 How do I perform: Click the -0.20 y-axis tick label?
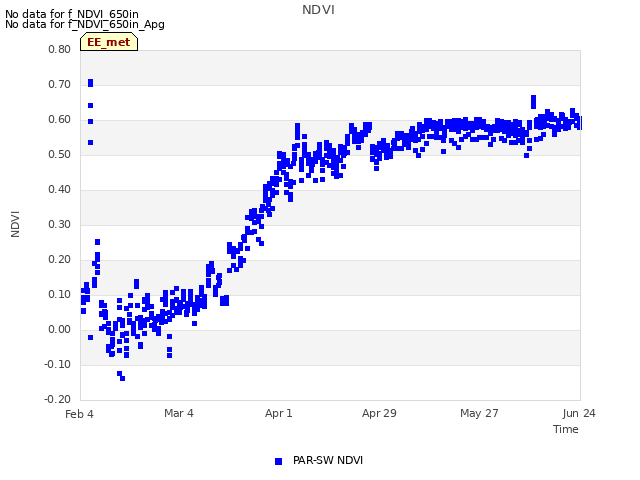58,399
